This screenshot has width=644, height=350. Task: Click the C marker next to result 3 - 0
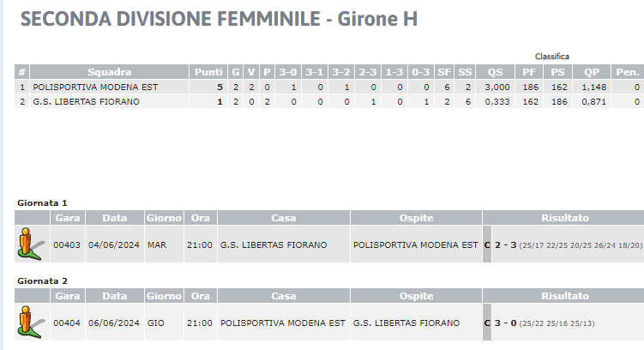tap(487, 323)
